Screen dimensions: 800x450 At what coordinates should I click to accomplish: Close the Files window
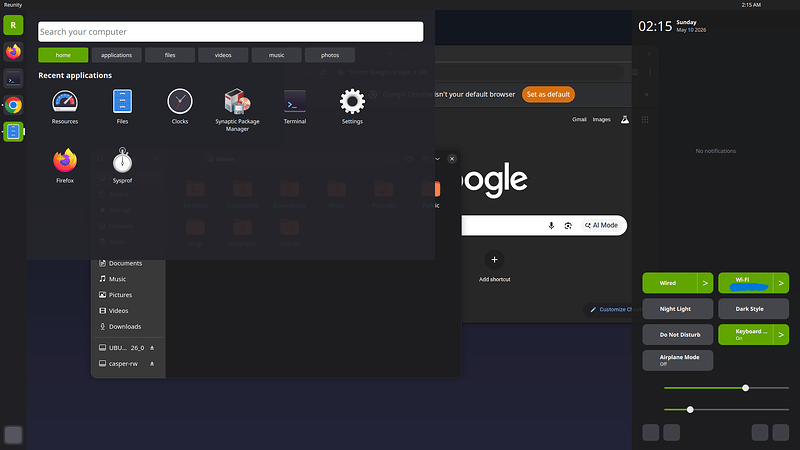(x=452, y=159)
